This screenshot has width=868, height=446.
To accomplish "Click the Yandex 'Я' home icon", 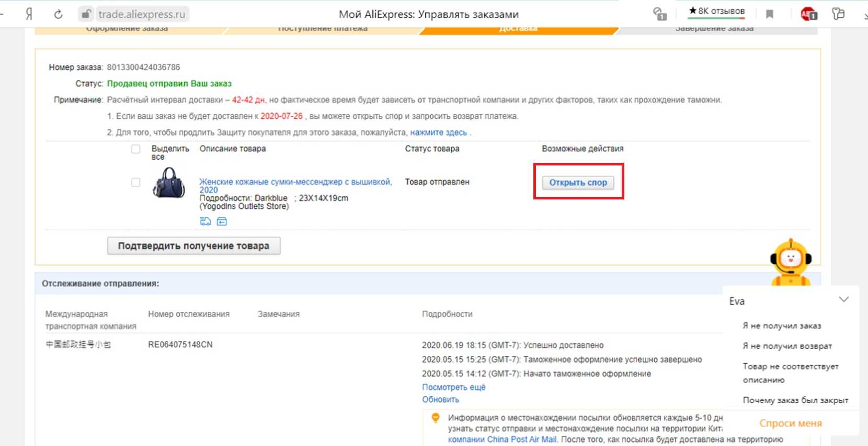I will 29,14.
